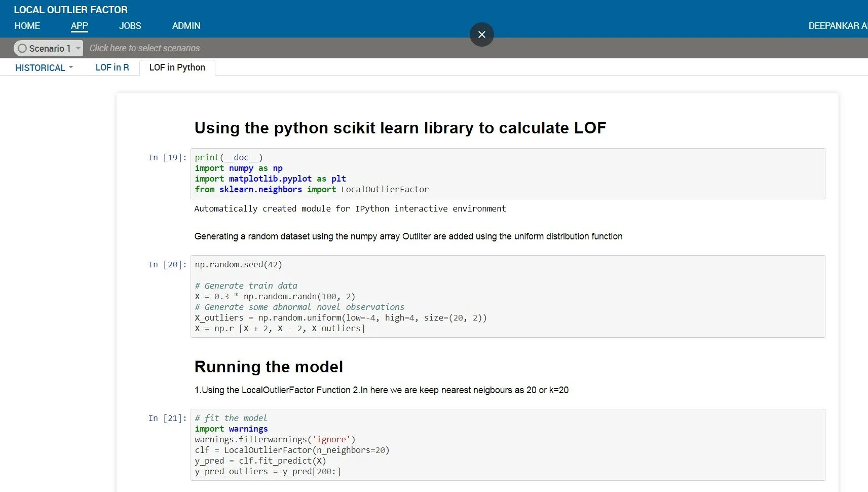Navigate to the HOME menu item

pyautogui.click(x=27, y=25)
